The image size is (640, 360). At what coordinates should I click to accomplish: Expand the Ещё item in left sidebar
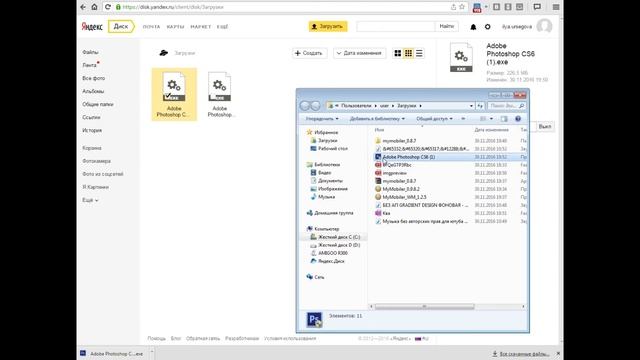(x=90, y=200)
